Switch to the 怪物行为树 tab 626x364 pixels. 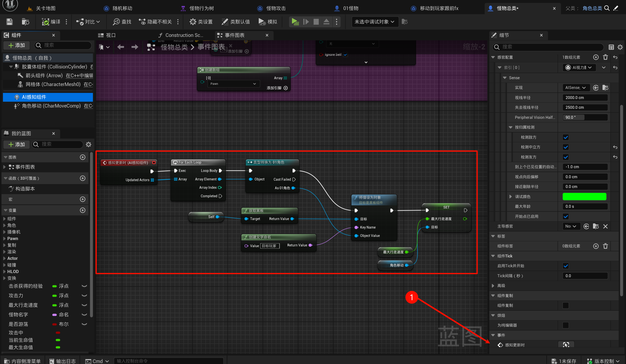click(201, 8)
